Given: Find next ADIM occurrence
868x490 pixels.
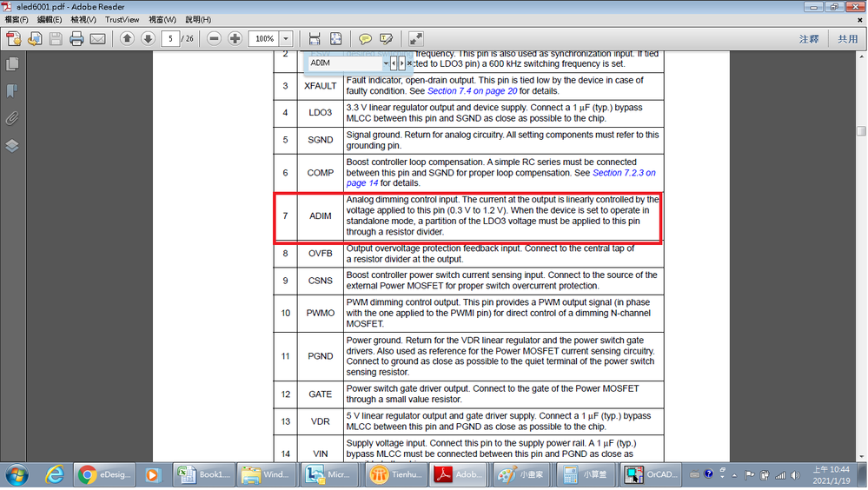Looking at the screenshot, I should [x=401, y=63].
